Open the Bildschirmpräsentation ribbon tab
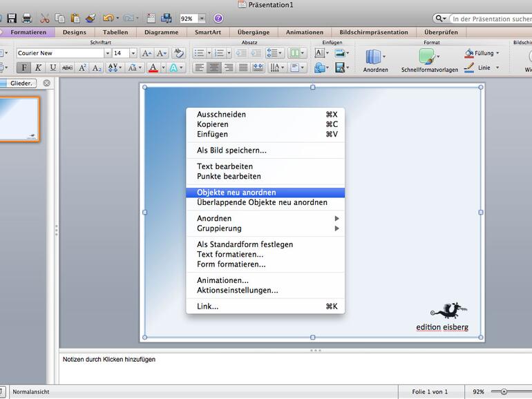The image size is (532, 399). (374, 32)
